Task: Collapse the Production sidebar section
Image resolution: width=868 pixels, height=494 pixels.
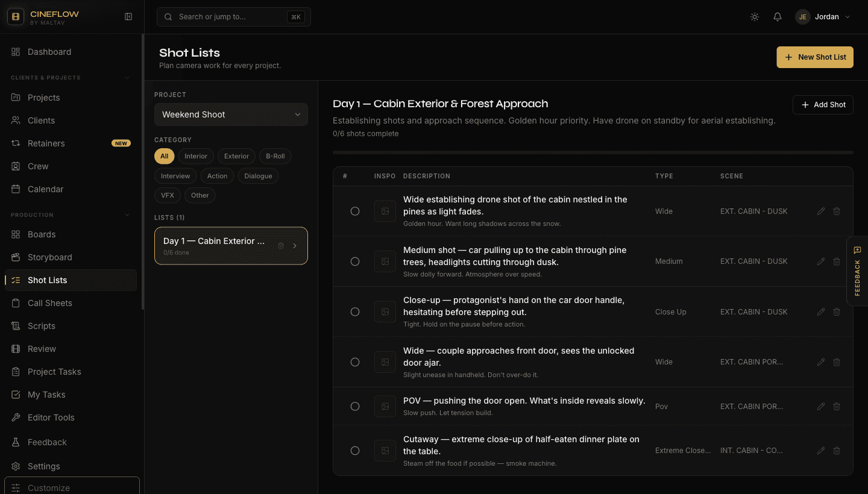Action: click(127, 215)
